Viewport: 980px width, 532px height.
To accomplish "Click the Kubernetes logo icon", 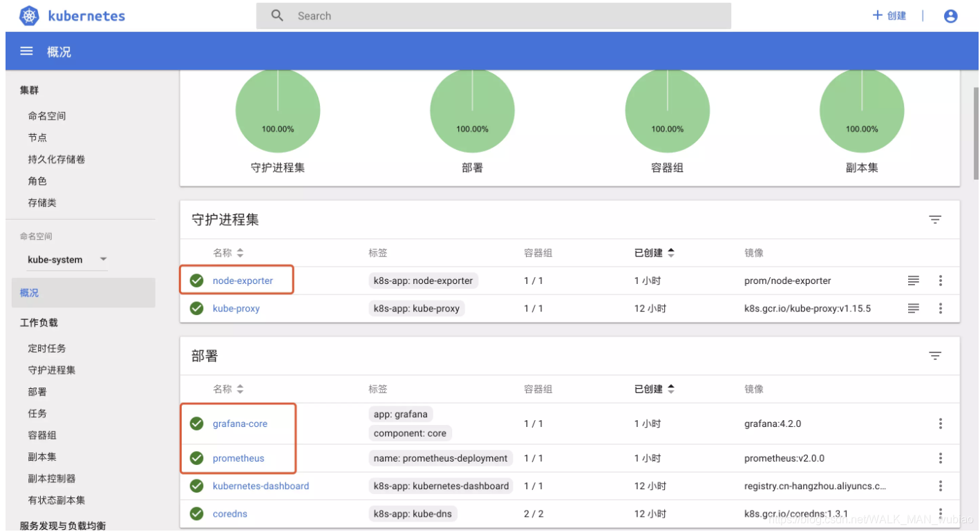I will click(29, 15).
